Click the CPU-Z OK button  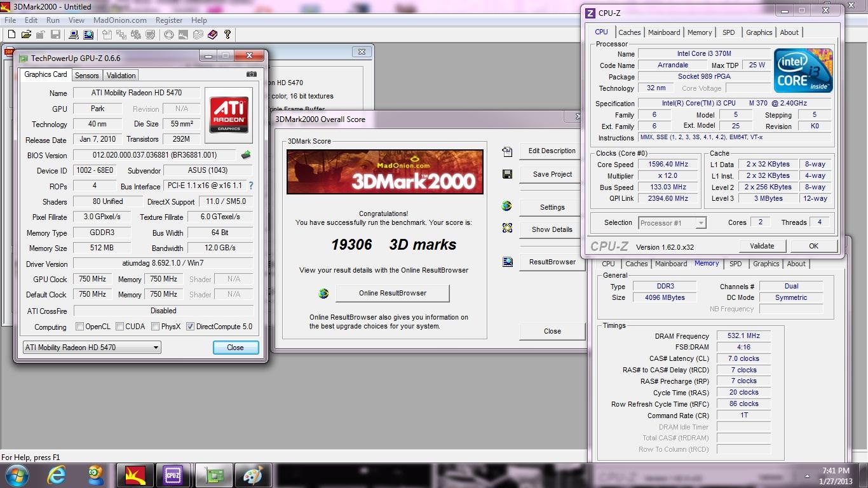tap(813, 246)
